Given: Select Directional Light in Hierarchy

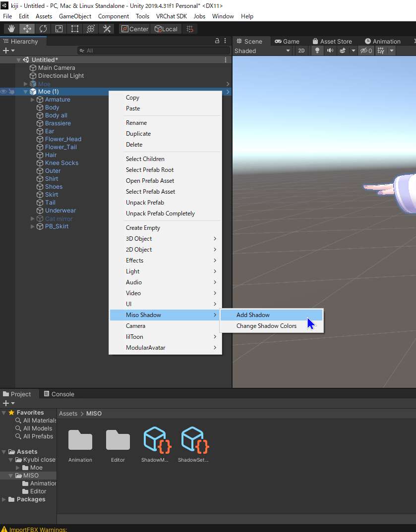Looking at the screenshot, I should (61, 76).
